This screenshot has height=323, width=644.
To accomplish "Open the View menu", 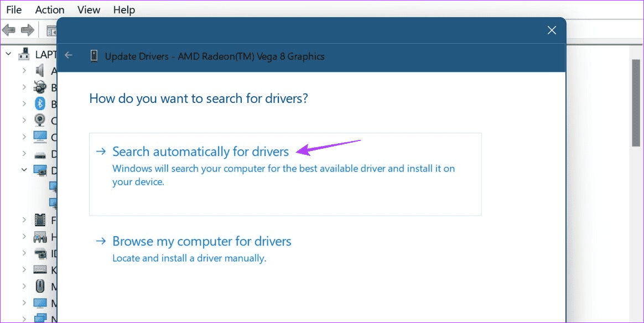I will tap(89, 9).
